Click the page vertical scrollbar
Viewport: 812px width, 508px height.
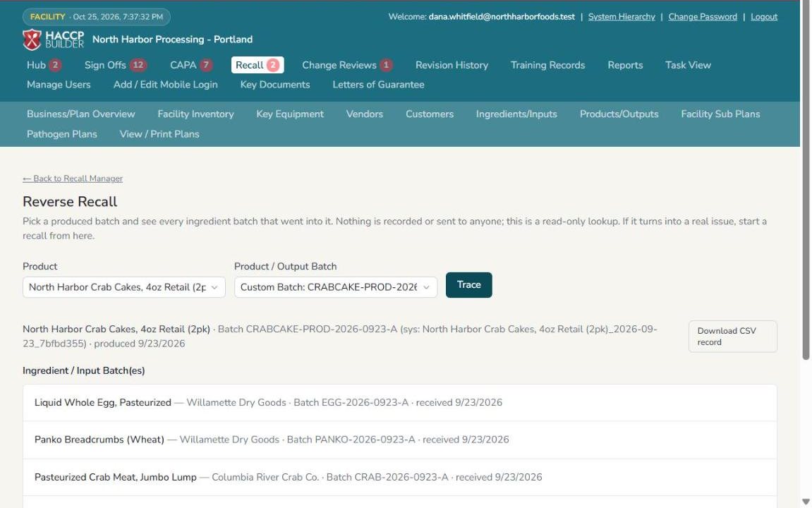click(806, 181)
